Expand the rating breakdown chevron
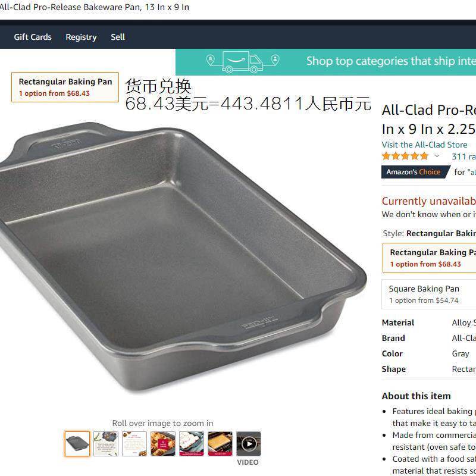This screenshot has height=476, width=476. click(437, 156)
